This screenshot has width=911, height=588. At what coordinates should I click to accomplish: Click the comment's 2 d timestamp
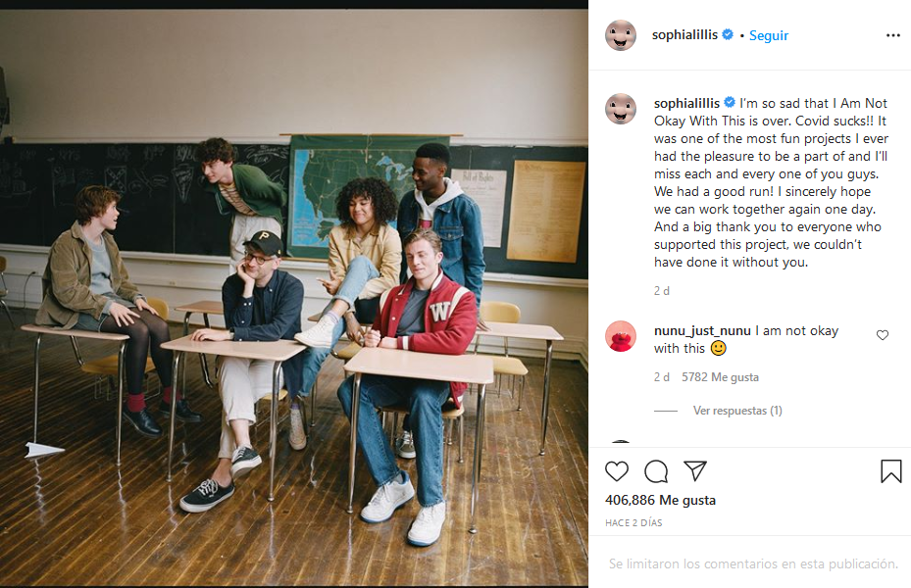click(662, 376)
